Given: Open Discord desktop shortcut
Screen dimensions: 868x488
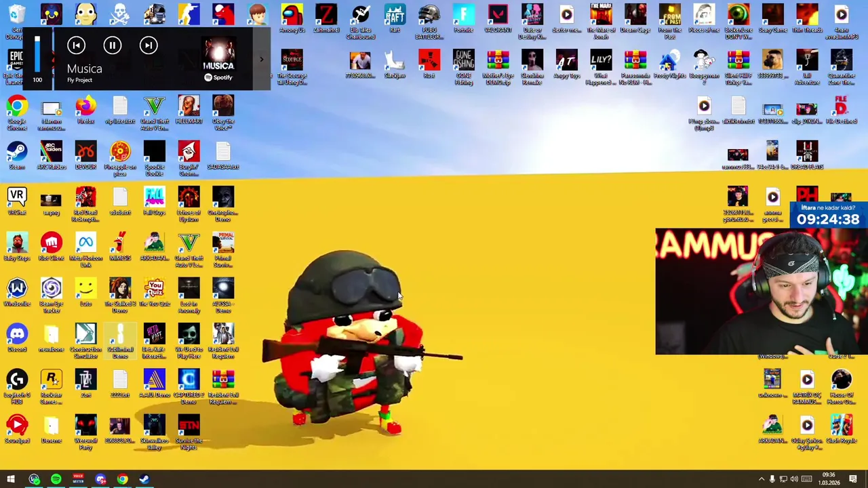Looking at the screenshot, I should [17, 338].
